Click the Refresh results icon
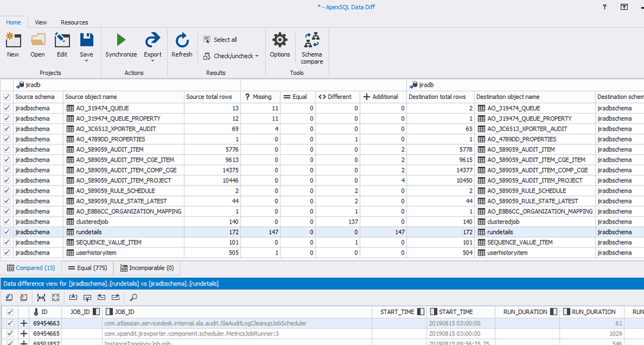 182,45
